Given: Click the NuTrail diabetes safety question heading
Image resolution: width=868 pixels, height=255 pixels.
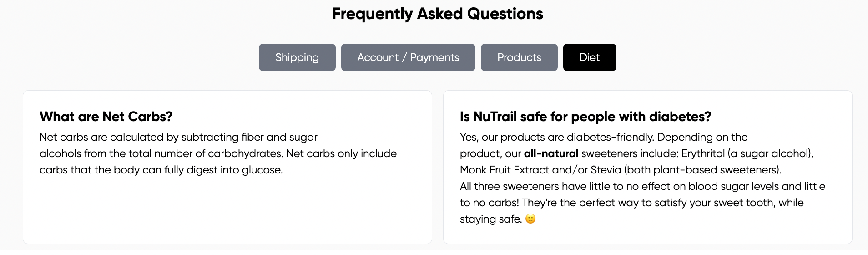Looking at the screenshot, I should (585, 117).
